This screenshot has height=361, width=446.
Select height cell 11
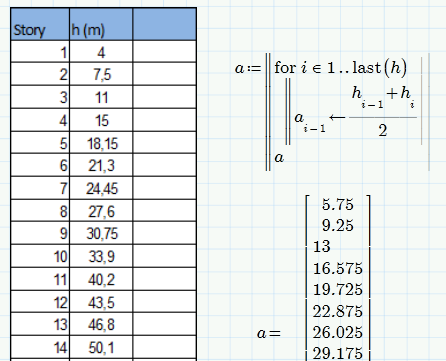click(x=101, y=97)
